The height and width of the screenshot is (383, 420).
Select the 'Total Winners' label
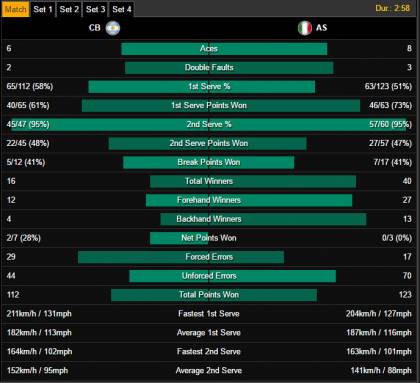pos(209,181)
